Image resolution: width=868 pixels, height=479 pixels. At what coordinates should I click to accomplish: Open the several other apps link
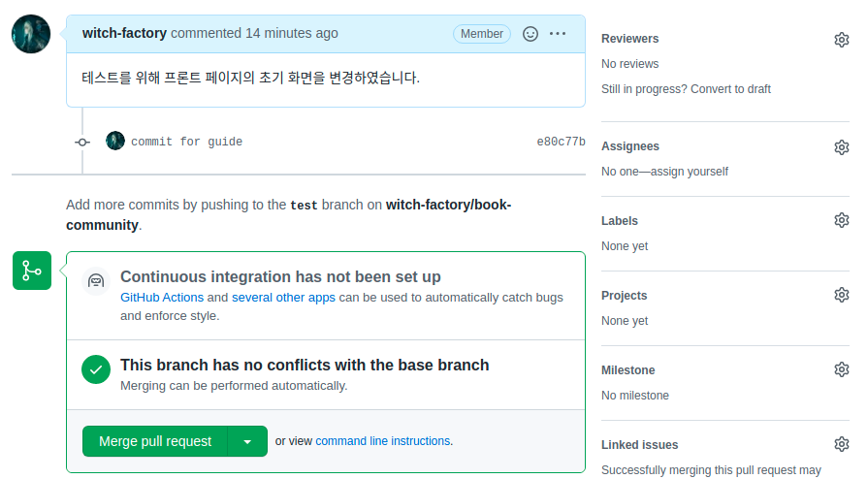point(283,298)
